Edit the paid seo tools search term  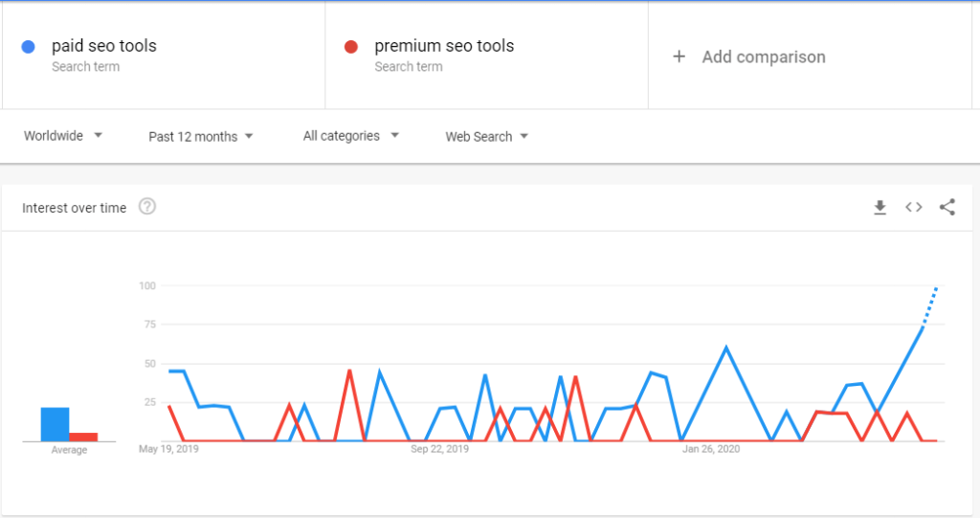point(103,46)
